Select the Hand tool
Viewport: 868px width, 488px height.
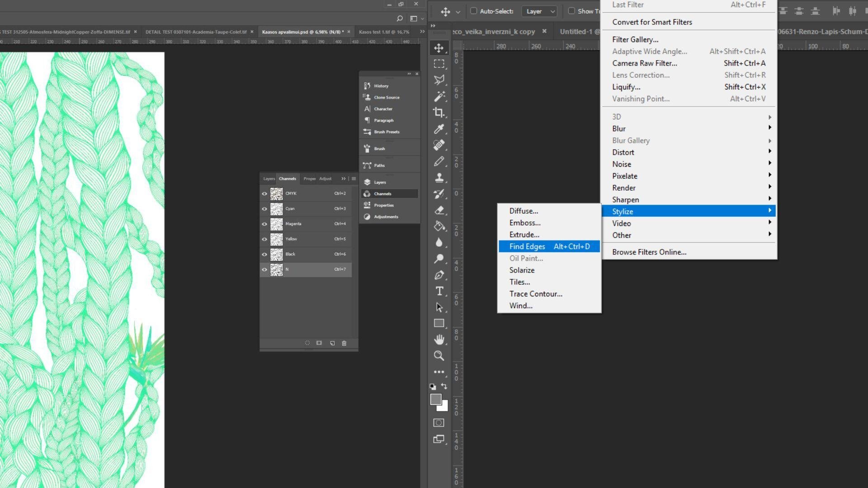[x=439, y=340]
